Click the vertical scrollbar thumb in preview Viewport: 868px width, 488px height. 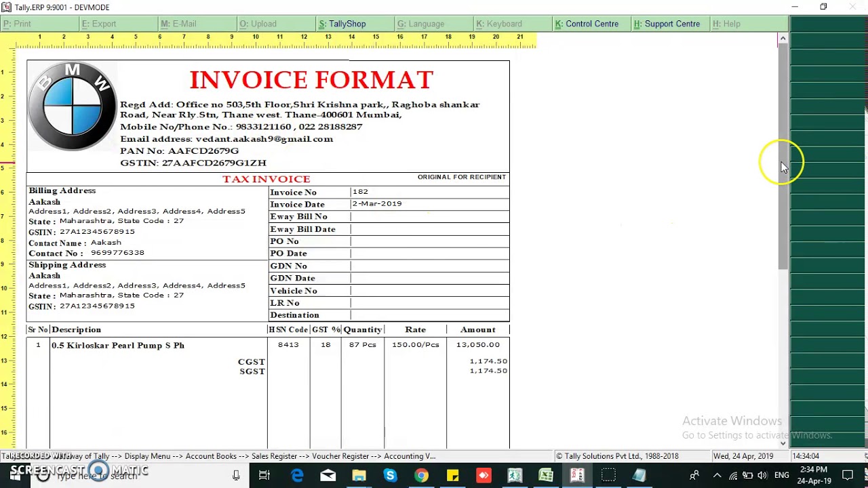pyautogui.click(x=783, y=157)
